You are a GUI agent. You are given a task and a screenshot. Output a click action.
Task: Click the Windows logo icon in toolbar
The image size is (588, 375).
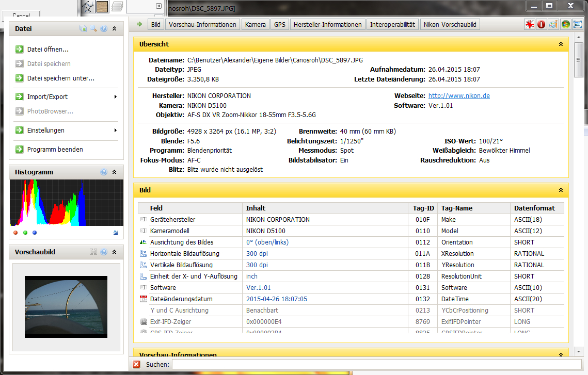point(566,24)
